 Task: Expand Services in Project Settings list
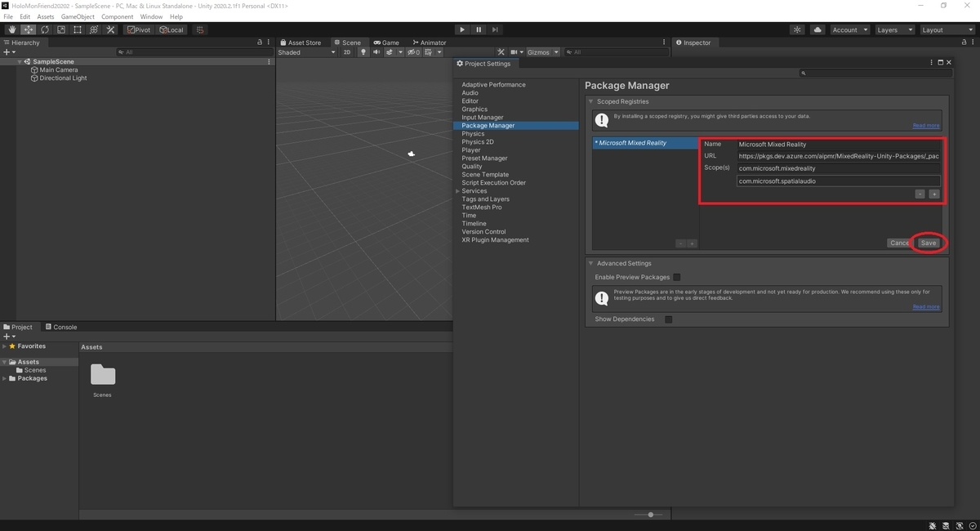pos(458,191)
